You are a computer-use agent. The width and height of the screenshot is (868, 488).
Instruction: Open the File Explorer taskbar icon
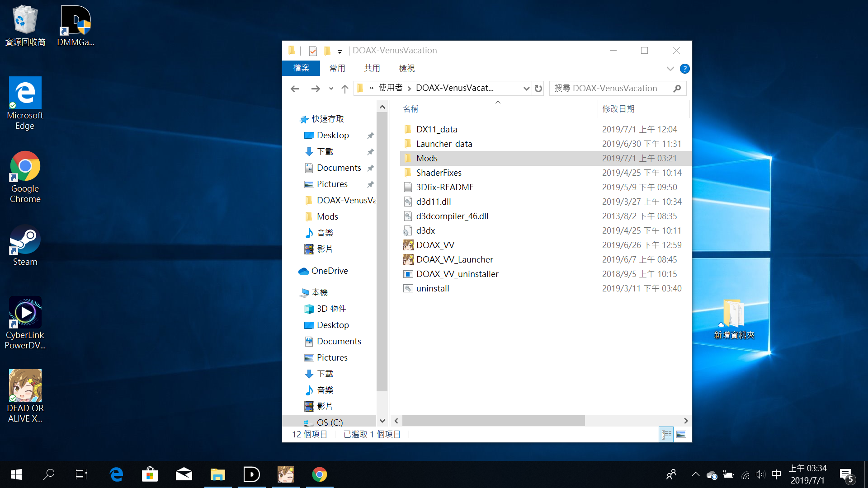pyautogui.click(x=218, y=474)
